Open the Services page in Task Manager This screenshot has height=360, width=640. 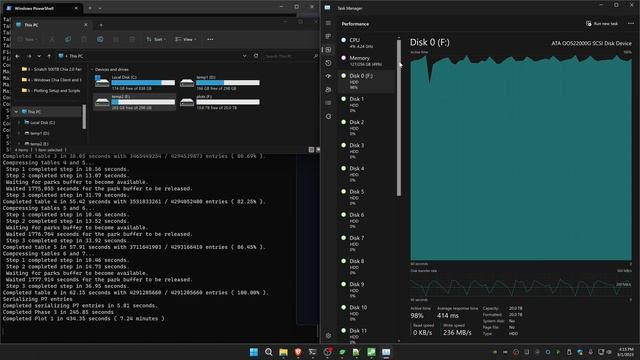pyautogui.click(x=328, y=116)
